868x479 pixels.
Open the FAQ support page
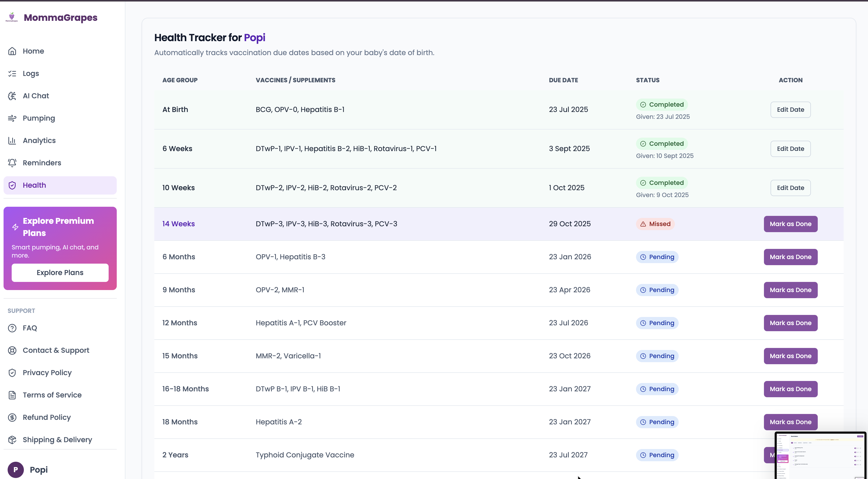tap(30, 328)
